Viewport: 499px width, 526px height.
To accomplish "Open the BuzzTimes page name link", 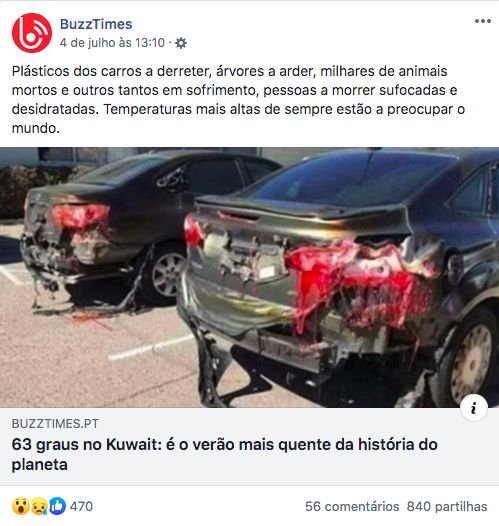I will [x=96, y=24].
